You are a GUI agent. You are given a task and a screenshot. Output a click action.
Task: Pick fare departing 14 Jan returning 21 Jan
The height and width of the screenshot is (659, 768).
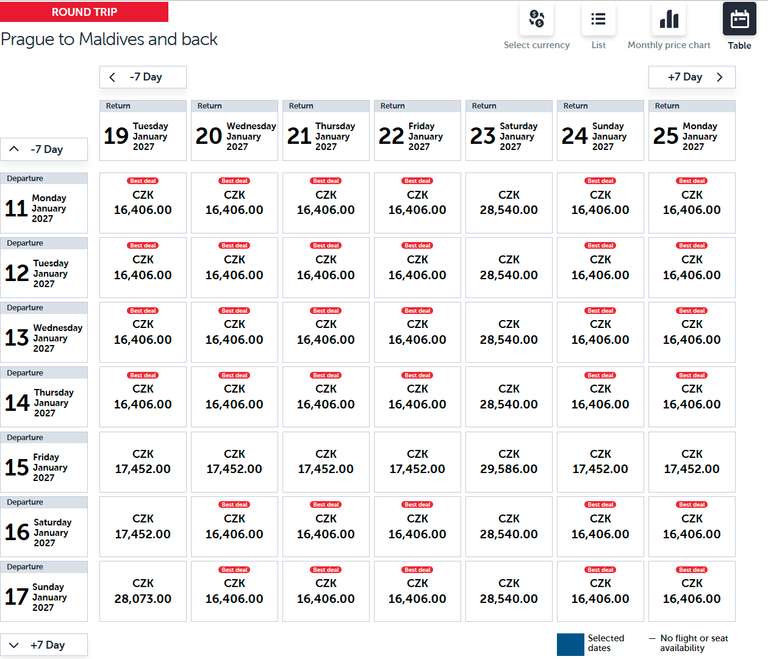pos(326,397)
